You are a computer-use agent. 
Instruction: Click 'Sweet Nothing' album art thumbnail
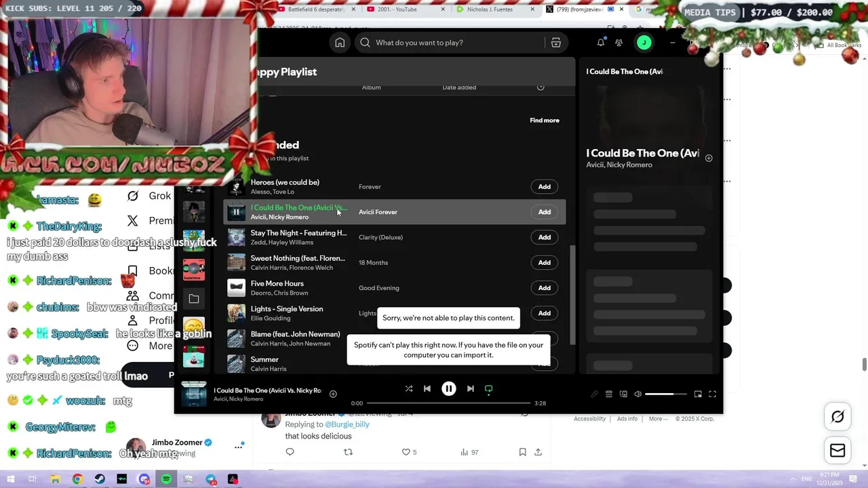click(x=236, y=262)
